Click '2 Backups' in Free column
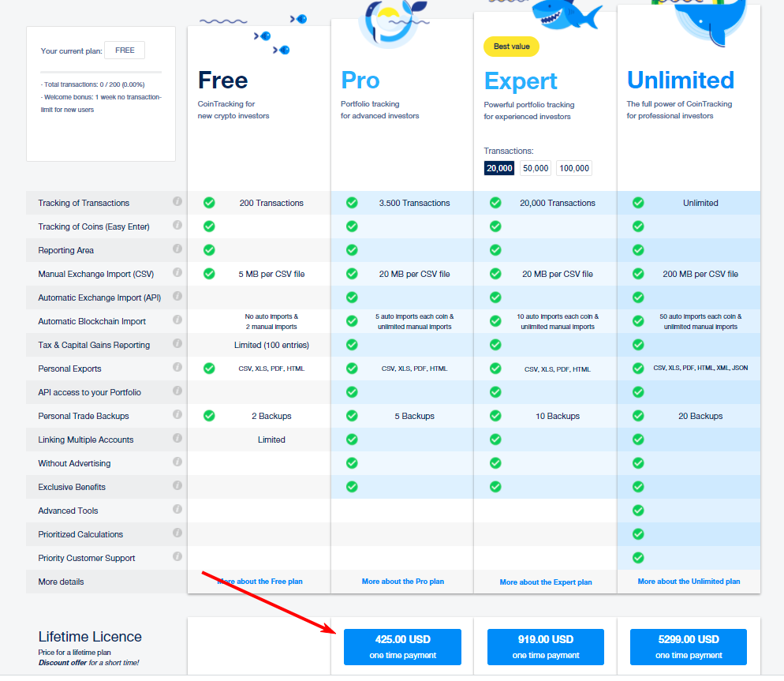The image size is (784, 681). click(271, 416)
